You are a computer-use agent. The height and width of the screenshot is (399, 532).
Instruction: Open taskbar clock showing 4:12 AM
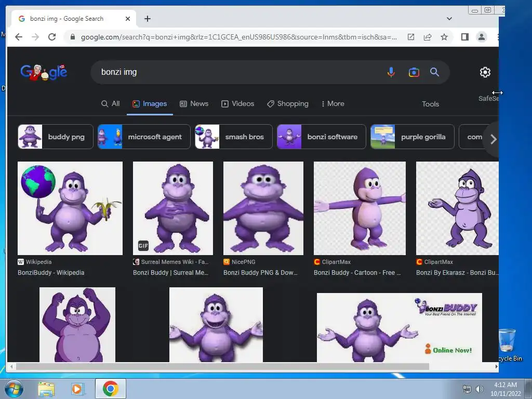pos(506,389)
